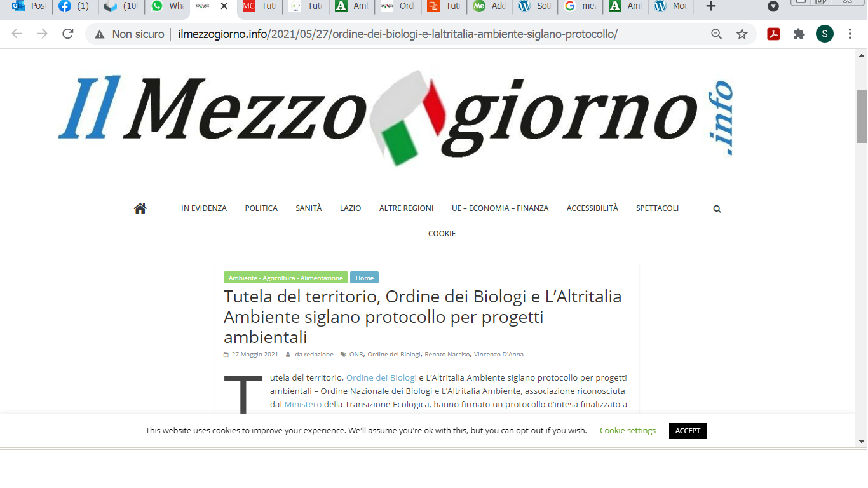868x488 pixels.
Task: Click the Adobe Acrobat extension icon
Action: (x=773, y=34)
